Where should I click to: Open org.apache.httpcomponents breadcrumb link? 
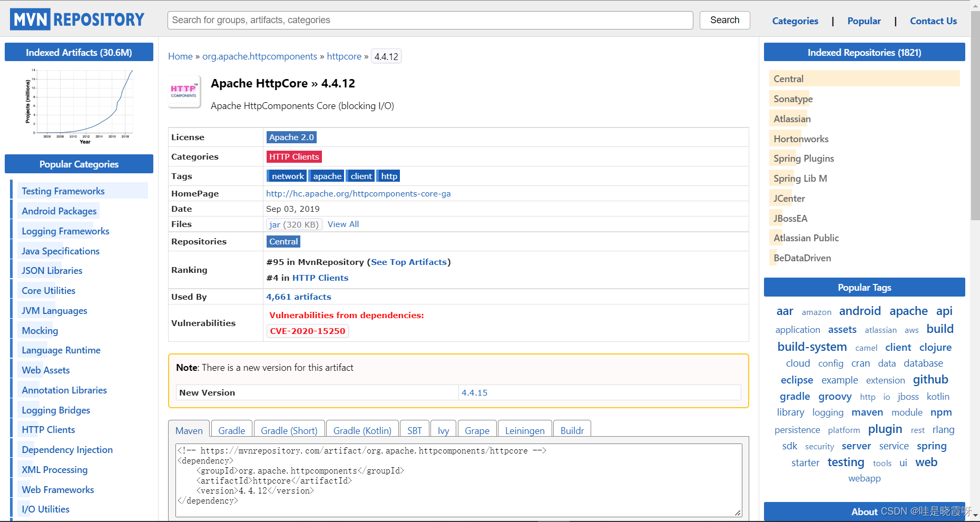pos(260,56)
